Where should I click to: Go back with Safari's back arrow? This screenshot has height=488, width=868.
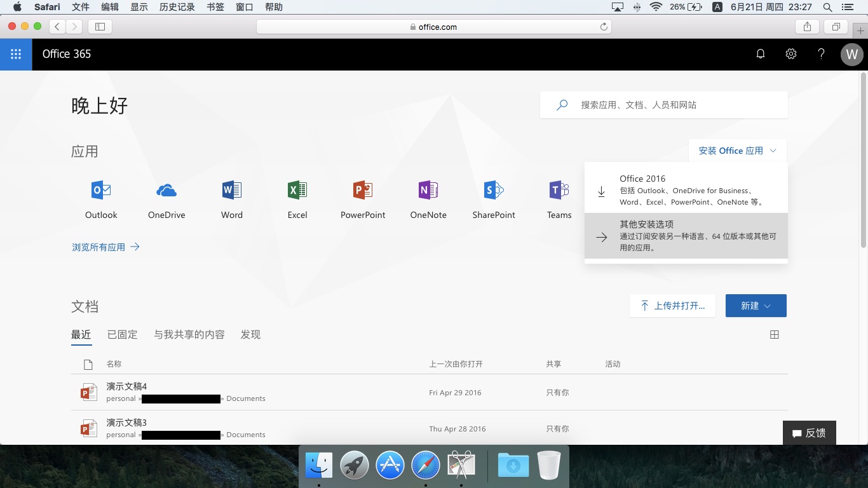58,27
